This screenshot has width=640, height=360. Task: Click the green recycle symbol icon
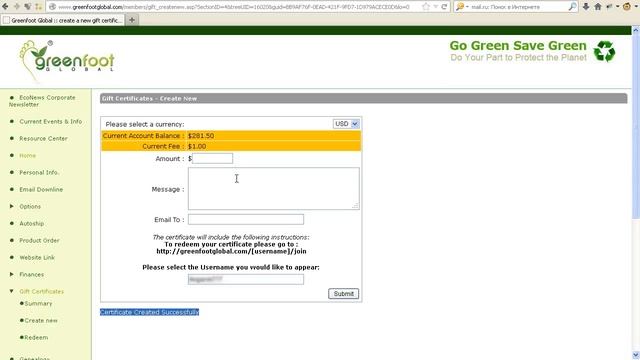(x=604, y=51)
